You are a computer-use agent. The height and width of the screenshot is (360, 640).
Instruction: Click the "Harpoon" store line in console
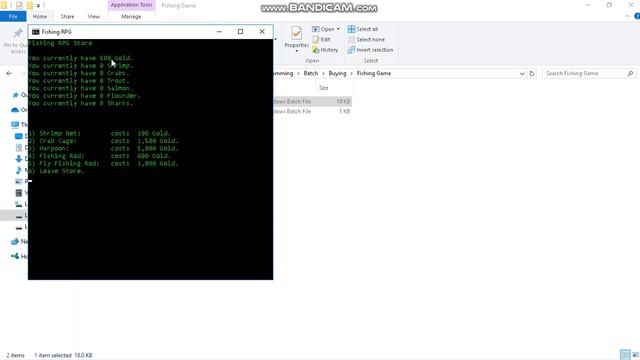(x=103, y=149)
